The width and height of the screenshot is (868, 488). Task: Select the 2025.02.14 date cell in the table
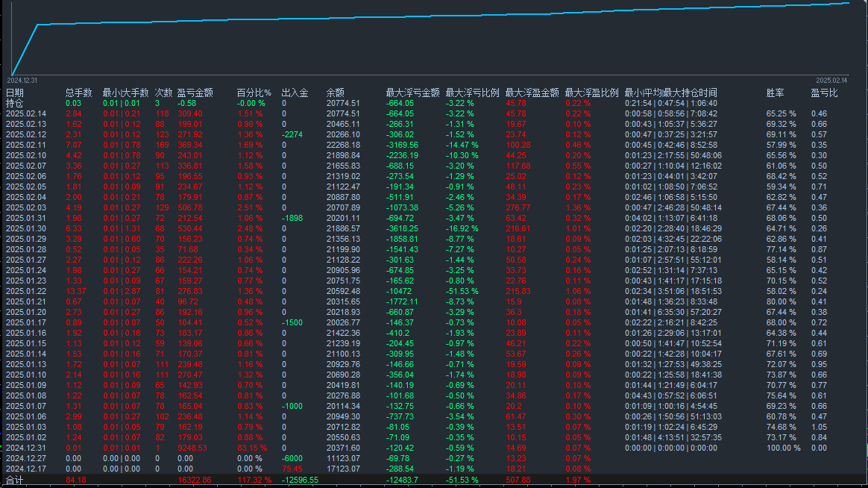tap(26, 113)
